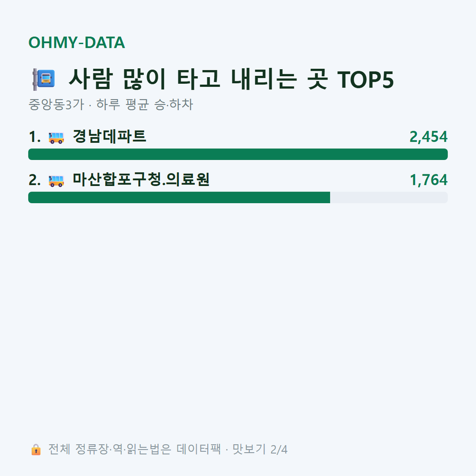The height and width of the screenshot is (476, 476).
Task: Click the 맛보기 2/4 page indicator
Action: click(x=260, y=450)
